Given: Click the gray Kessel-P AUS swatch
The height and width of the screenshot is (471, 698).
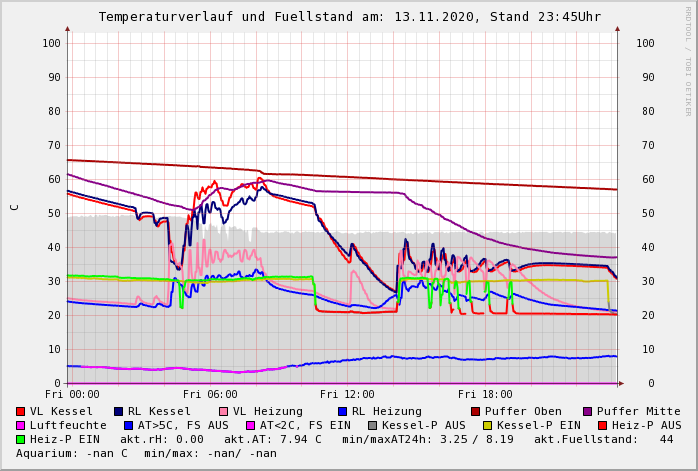Looking at the screenshot, I should [x=372, y=425].
